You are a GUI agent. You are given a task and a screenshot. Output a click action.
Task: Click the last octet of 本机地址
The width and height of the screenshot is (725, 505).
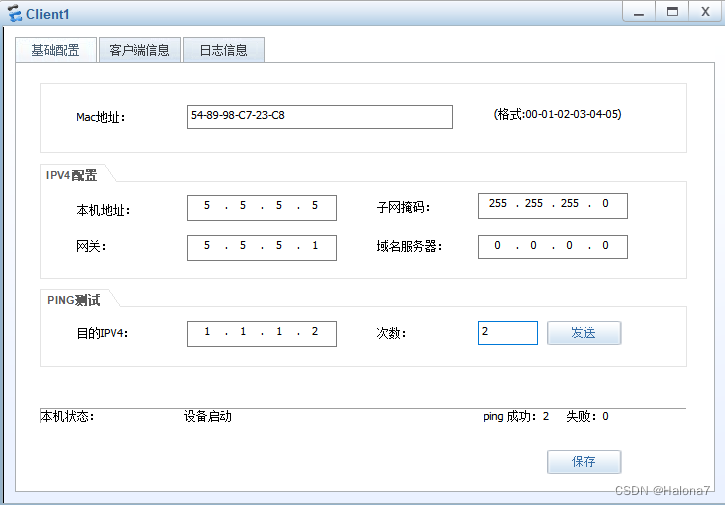tap(315, 206)
